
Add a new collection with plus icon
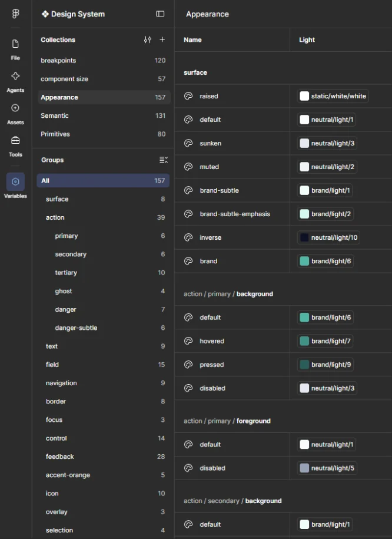162,39
